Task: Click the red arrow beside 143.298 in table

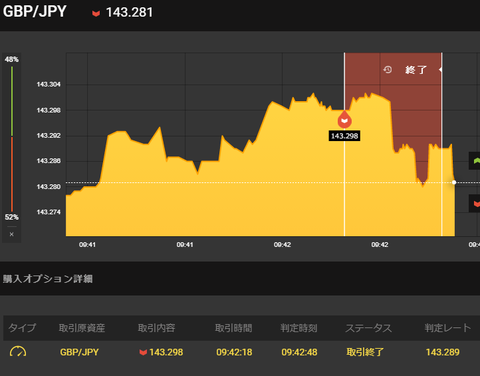Action: pos(143,352)
